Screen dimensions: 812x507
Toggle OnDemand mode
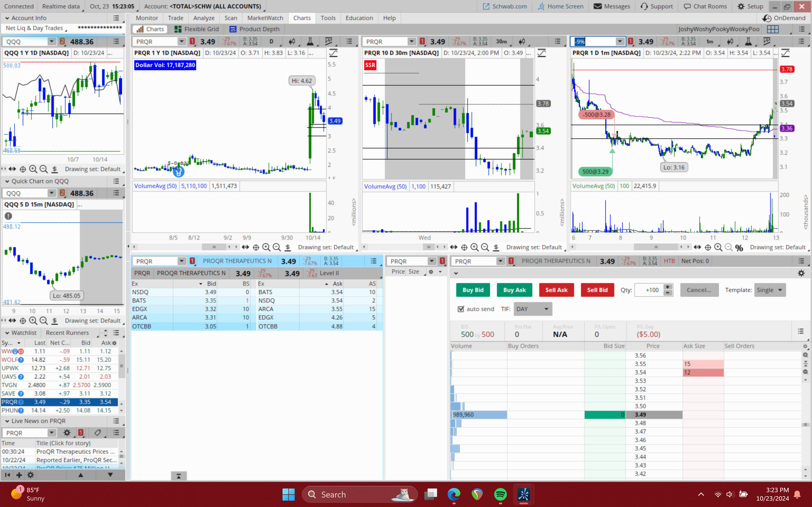783,18
